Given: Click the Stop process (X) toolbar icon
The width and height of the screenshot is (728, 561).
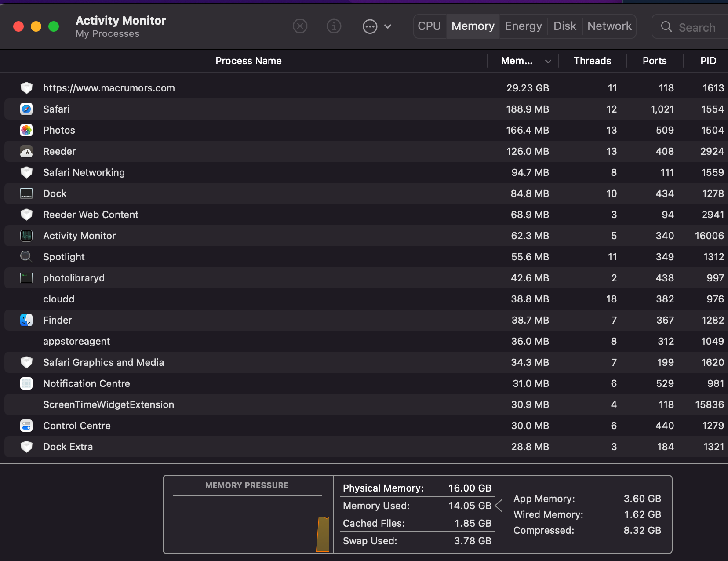Looking at the screenshot, I should click(300, 26).
